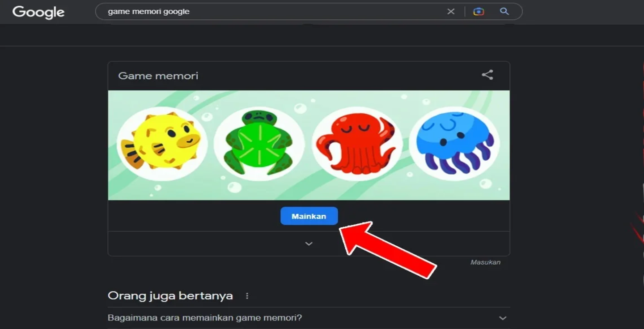Open the question Bagaimana cara memainkan game memori
Image resolution: width=644 pixels, height=329 pixels.
click(x=205, y=318)
